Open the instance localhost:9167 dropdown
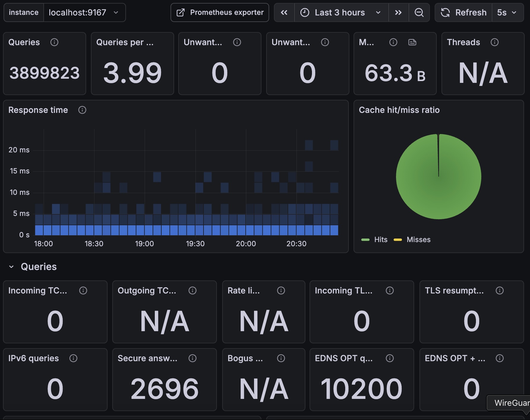The height and width of the screenshot is (420, 530). click(x=84, y=12)
